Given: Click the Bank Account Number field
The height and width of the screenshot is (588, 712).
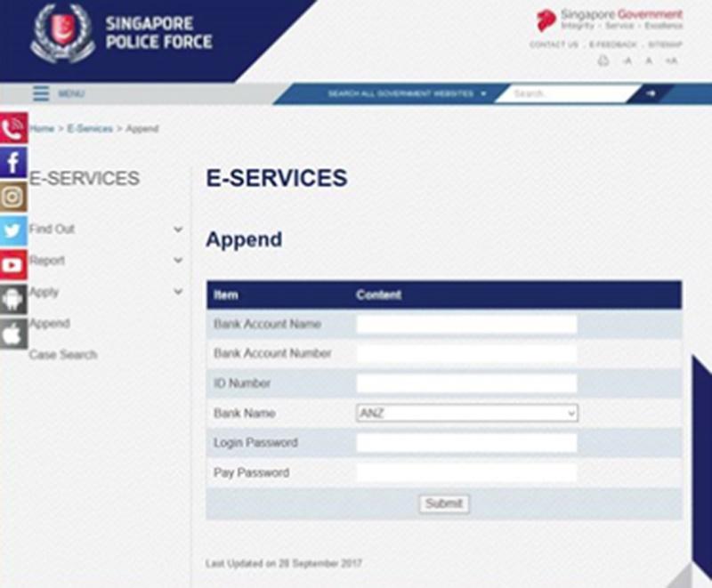Looking at the screenshot, I should [466, 354].
